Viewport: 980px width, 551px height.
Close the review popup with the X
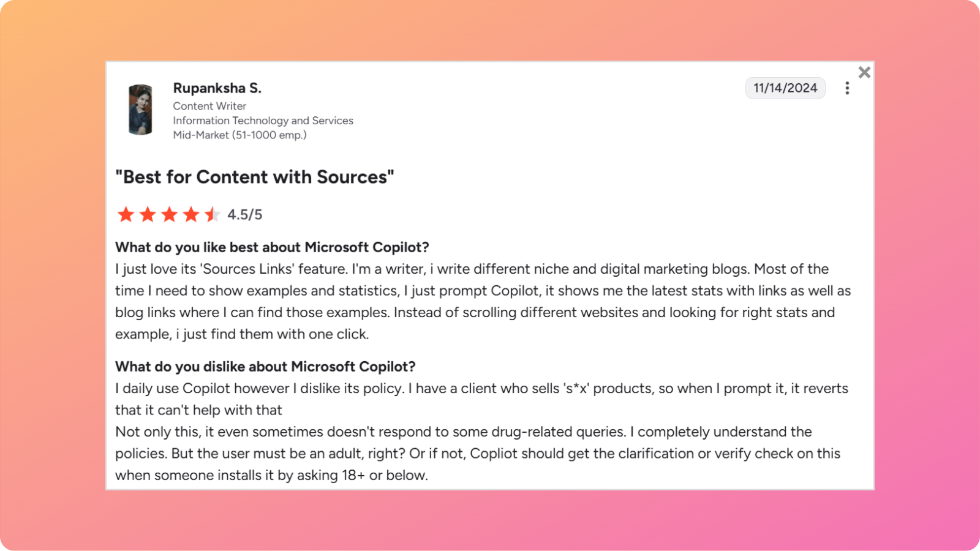point(864,72)
